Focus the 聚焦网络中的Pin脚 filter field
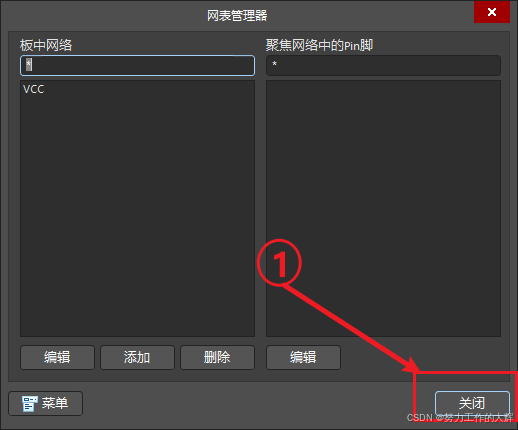The image size is (518, 430). 383,65
